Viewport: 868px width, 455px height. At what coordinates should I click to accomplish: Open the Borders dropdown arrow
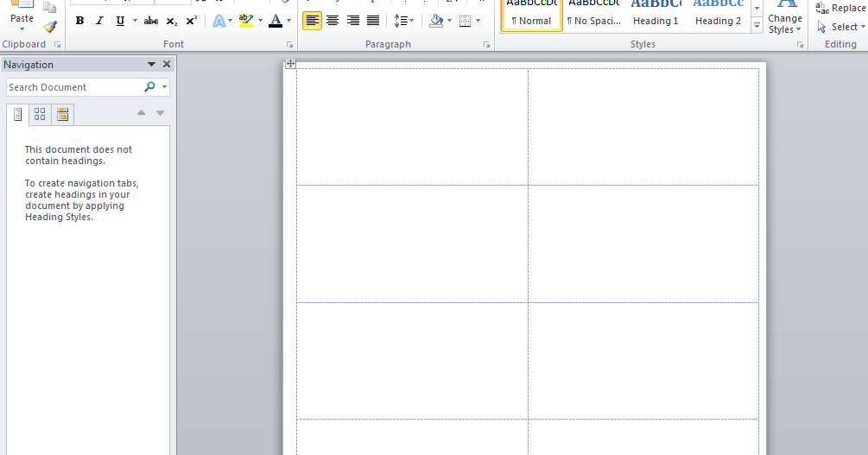[x=478, y=21]
